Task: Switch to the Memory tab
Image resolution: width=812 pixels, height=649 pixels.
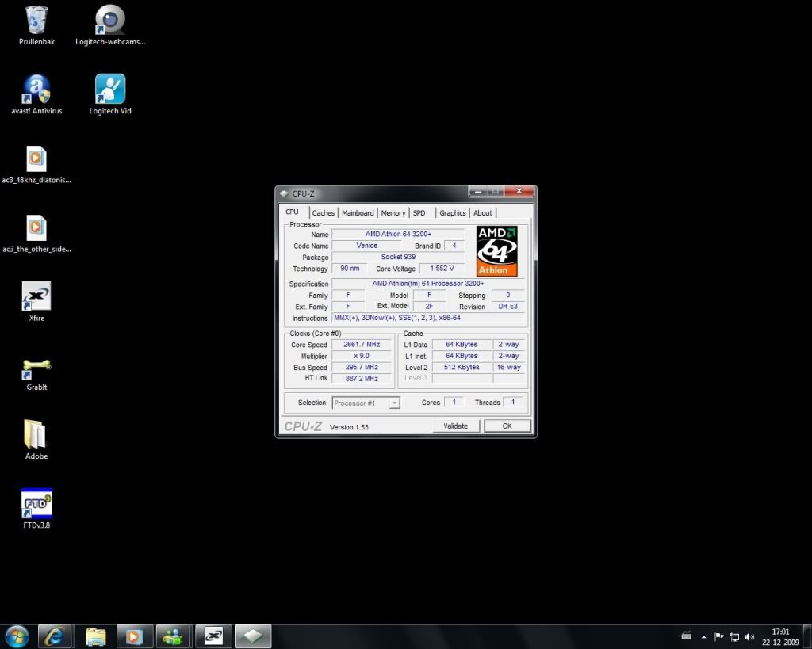Action: [393, 212]
